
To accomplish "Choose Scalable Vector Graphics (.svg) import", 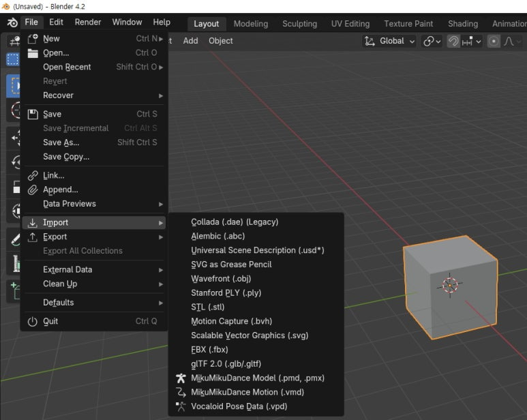I will tap(256, 335).
